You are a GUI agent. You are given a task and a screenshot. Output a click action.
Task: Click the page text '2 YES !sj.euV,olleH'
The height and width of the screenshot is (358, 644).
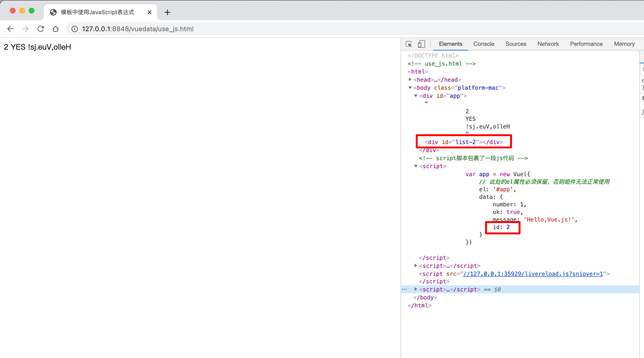coord(38,47)
